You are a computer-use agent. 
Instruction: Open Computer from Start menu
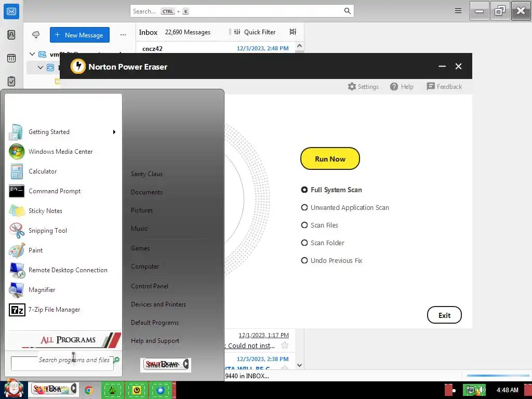pyautogui.click(x=145, y=267)
